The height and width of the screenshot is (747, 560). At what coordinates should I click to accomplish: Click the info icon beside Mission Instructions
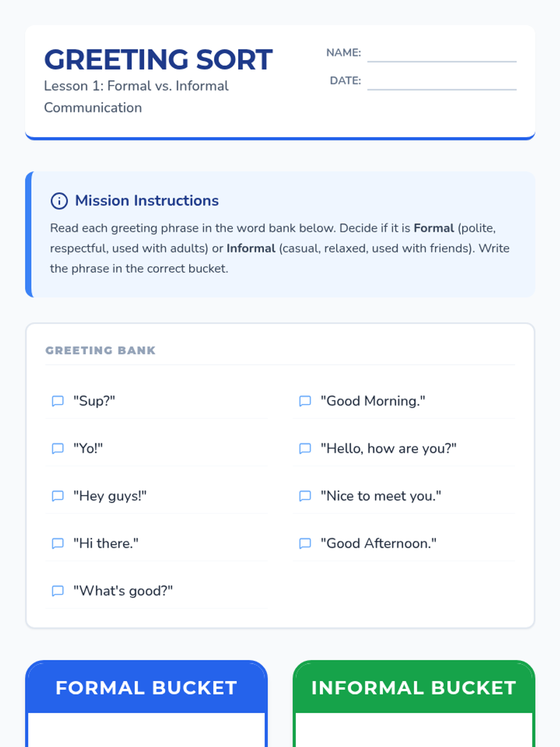point(59,201)
